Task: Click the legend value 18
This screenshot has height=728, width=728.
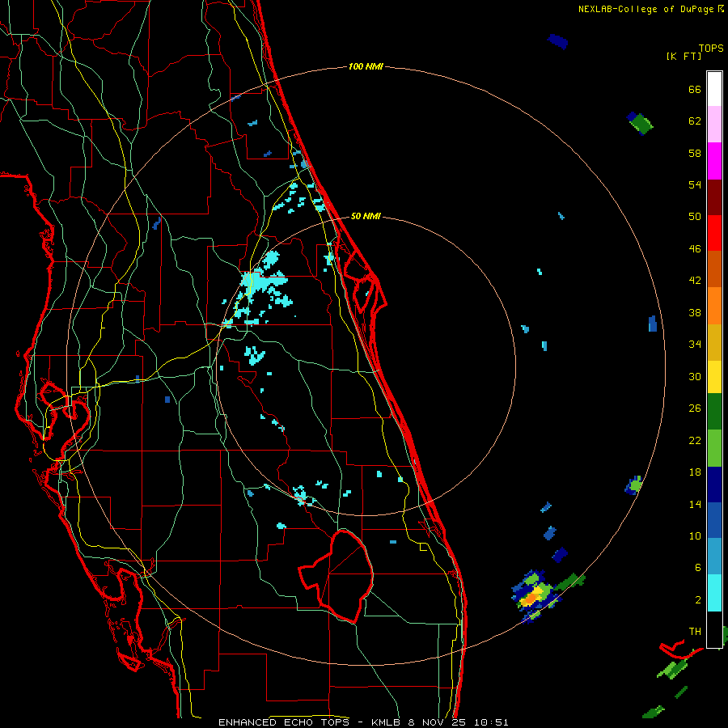Action: pos(695,472)
